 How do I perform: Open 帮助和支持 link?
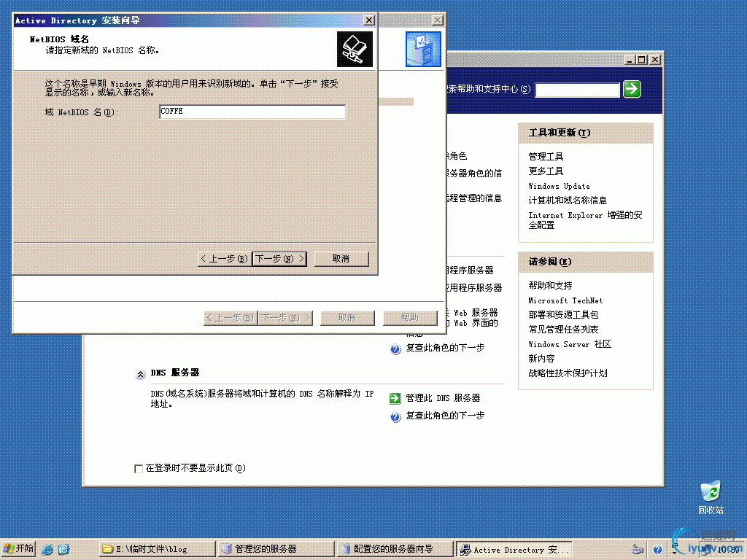tap(550, 286)
